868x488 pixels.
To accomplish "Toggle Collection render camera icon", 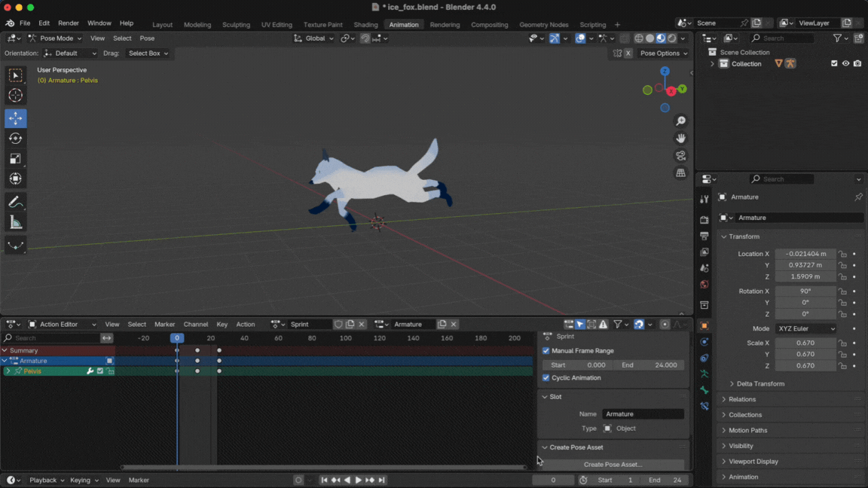I will 857,63.
